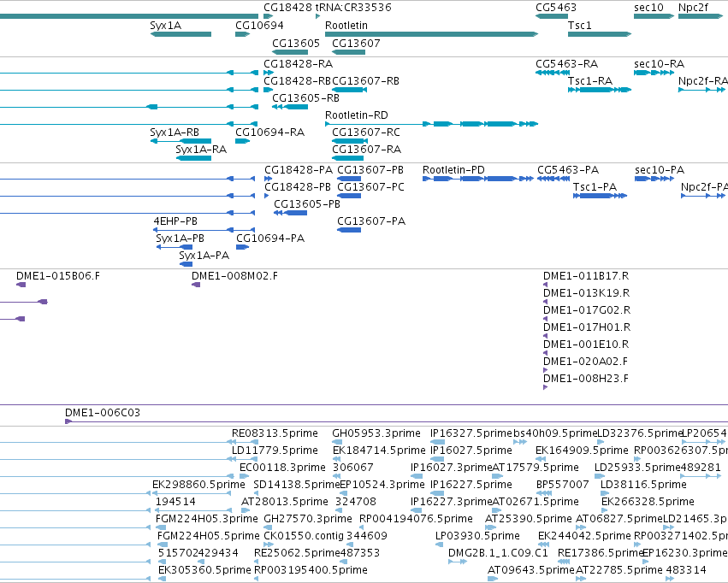Viewport: 728px width, 583px height.
Task: Click the LD38116.5prime EST label
Action: (x=644, y=486)
